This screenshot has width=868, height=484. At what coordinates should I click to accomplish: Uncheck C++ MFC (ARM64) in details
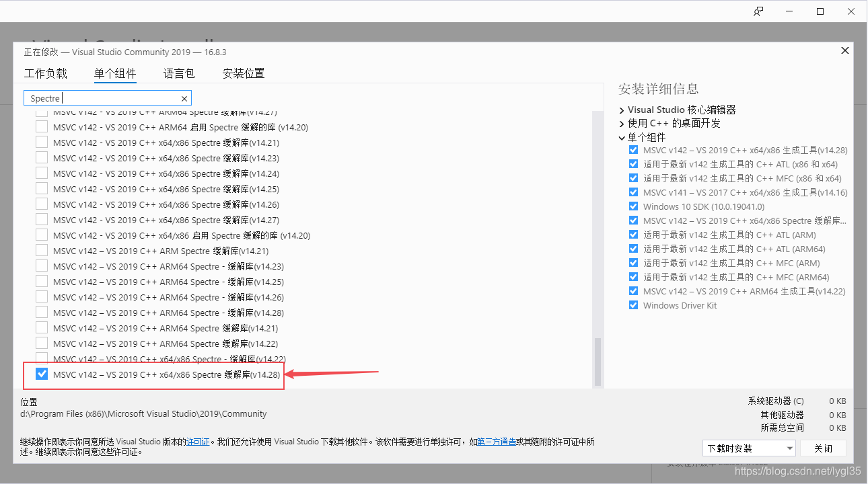[x=633, y=277]
